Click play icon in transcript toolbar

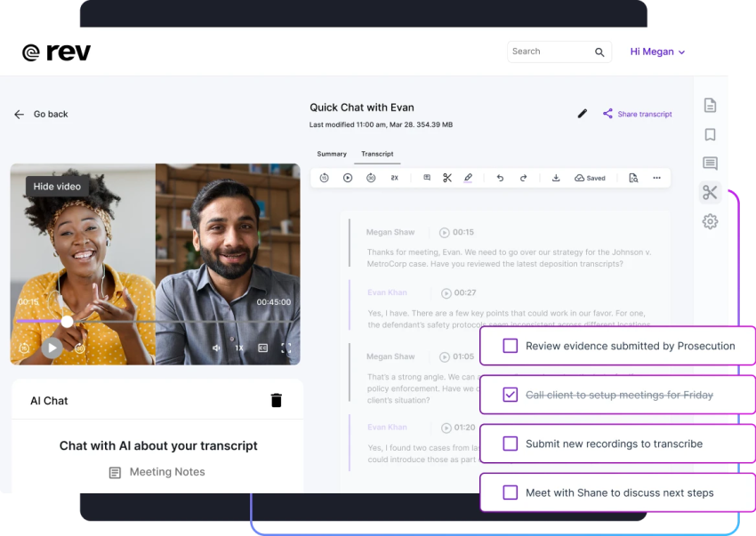[348, 178]
